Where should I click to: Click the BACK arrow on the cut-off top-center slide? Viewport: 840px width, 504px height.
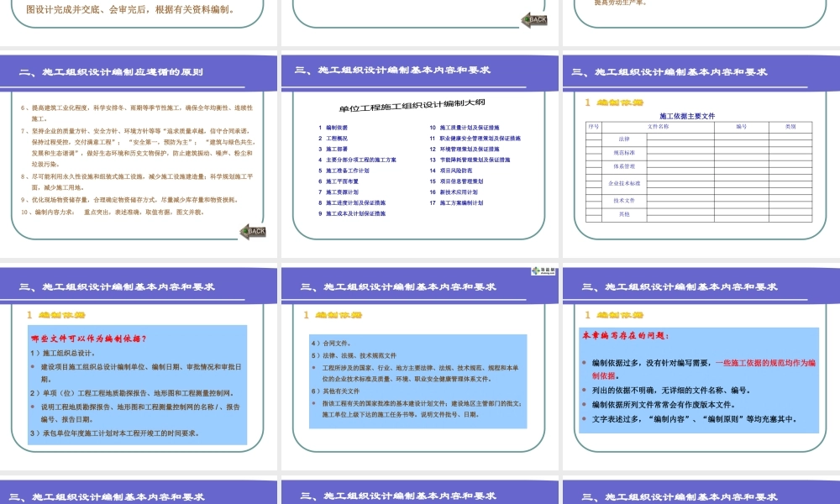(x=534, y=20)
